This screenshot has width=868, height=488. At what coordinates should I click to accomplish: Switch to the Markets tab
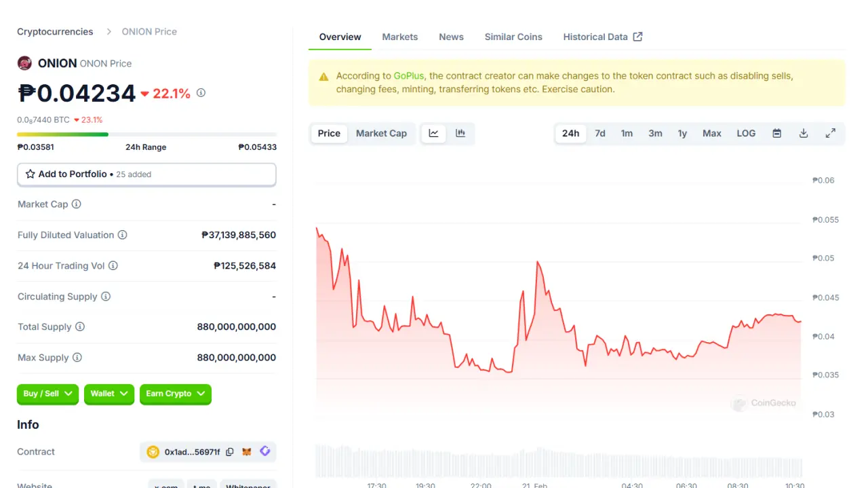[x=400, y=37]
